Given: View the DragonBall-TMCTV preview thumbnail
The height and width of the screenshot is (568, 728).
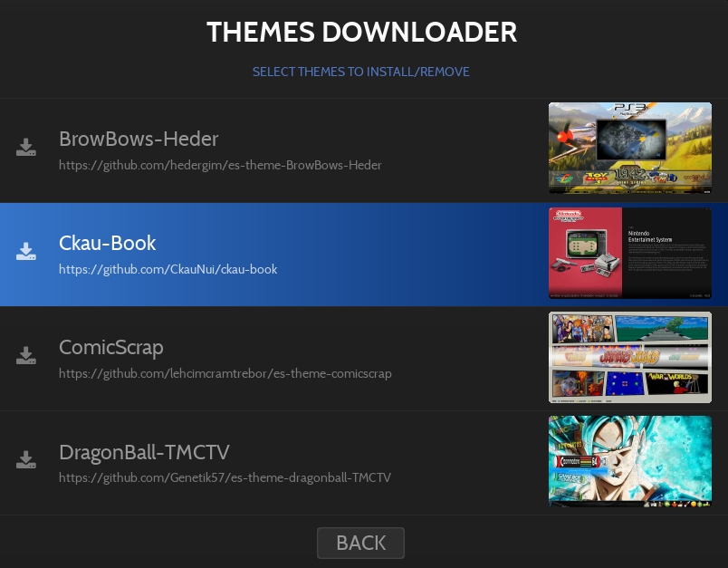Looking at the screenshot, I should [630, 461].
